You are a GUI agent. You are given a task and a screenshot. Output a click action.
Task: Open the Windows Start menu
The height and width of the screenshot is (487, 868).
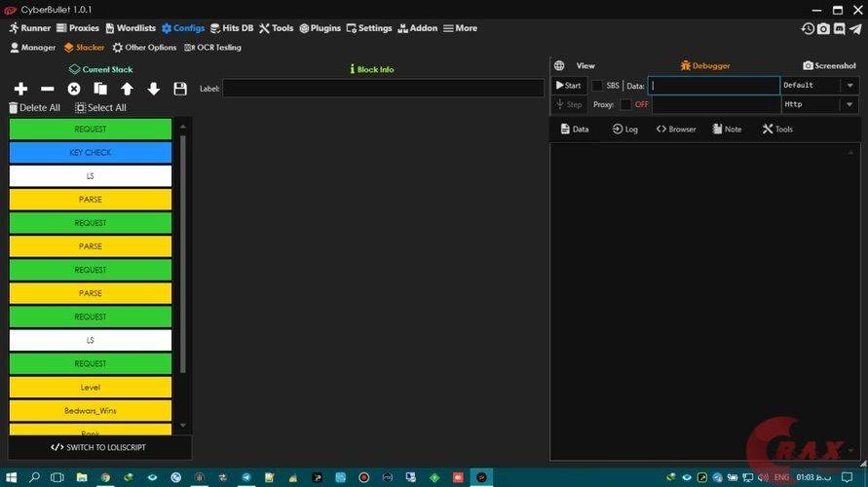[11, 477]
